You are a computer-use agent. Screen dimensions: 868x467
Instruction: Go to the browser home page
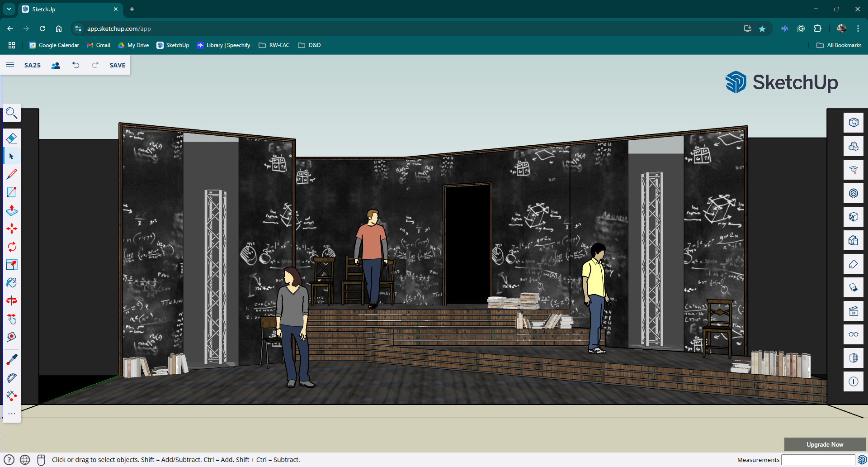coord(59,29)
